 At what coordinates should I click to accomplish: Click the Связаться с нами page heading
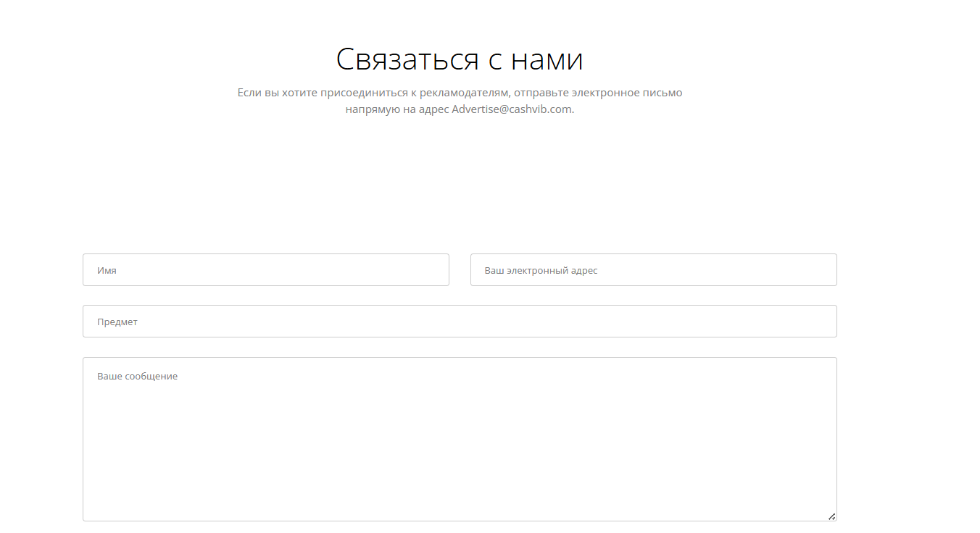(459, 59)
